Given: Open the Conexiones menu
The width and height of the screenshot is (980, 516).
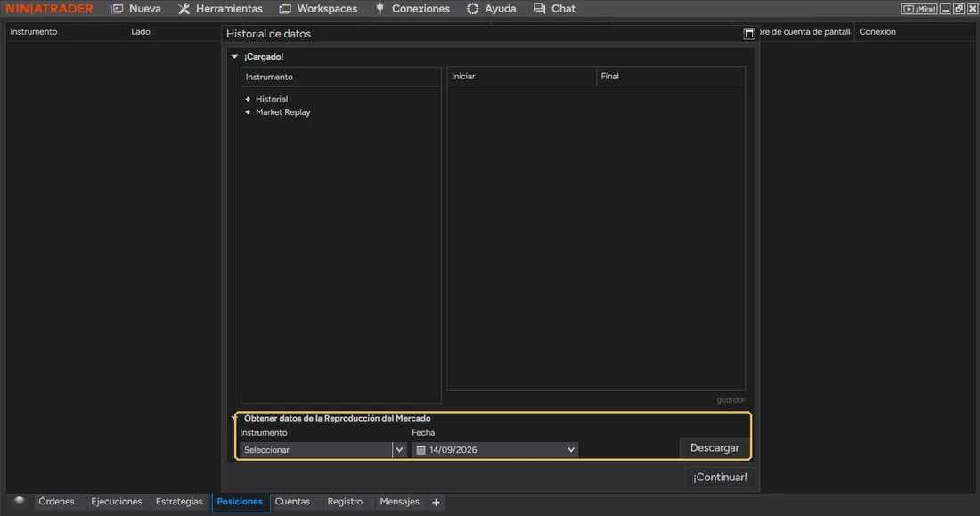Looking at the screenshot, I should pos(412,9).
